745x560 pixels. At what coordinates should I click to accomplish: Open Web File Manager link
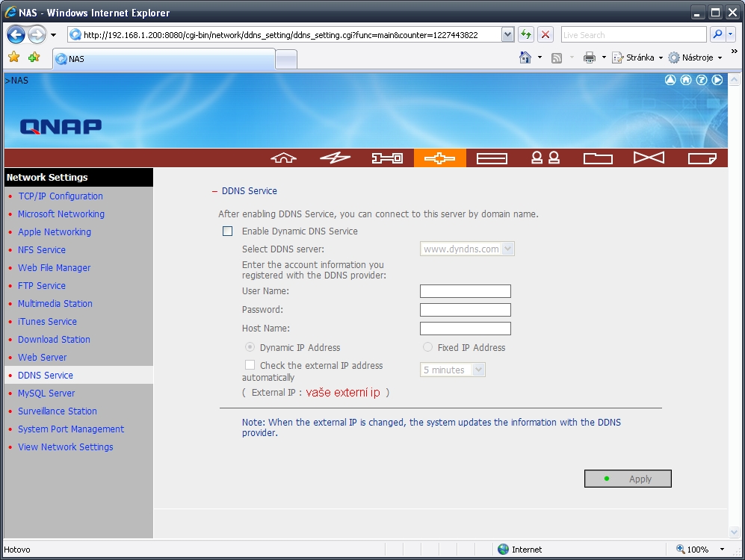click(x=54, y=267)
